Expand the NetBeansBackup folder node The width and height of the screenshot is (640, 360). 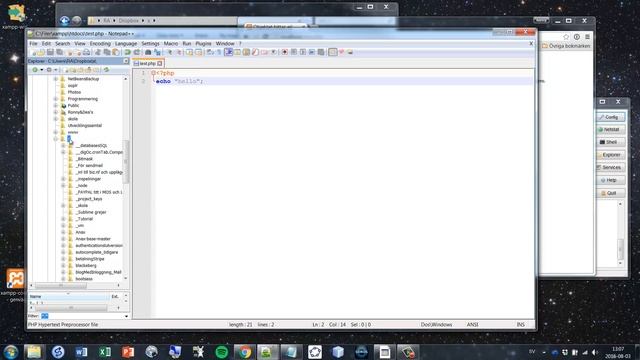click(56, 79)
